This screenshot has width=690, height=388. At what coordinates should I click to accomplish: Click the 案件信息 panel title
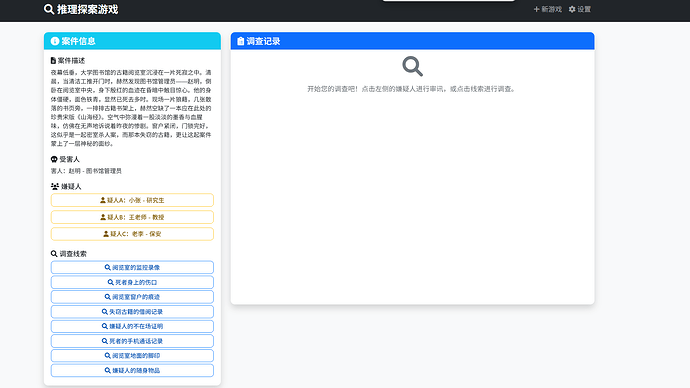tap(78, 41)
